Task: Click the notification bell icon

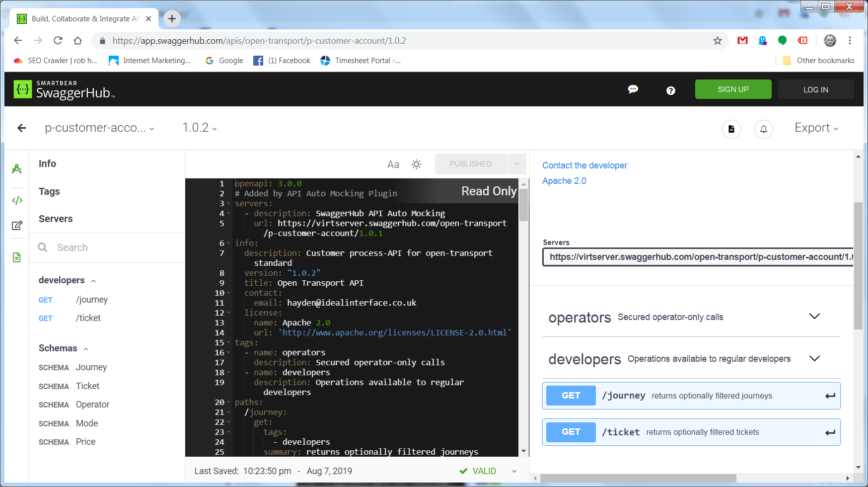Action: (x=763, y=129)
